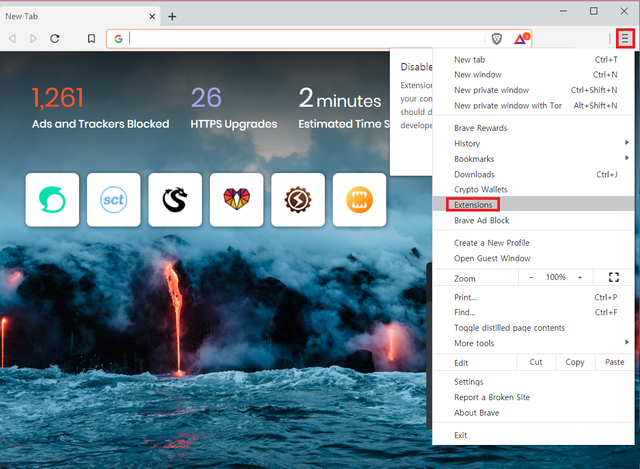Click the Google icon in address bar

(x=118, y=39)
